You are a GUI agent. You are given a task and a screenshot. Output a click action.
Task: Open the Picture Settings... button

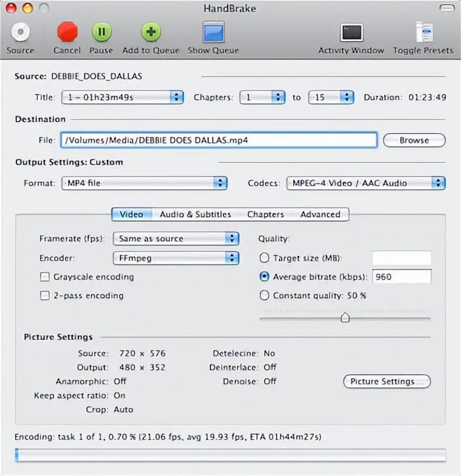(387, 381)
